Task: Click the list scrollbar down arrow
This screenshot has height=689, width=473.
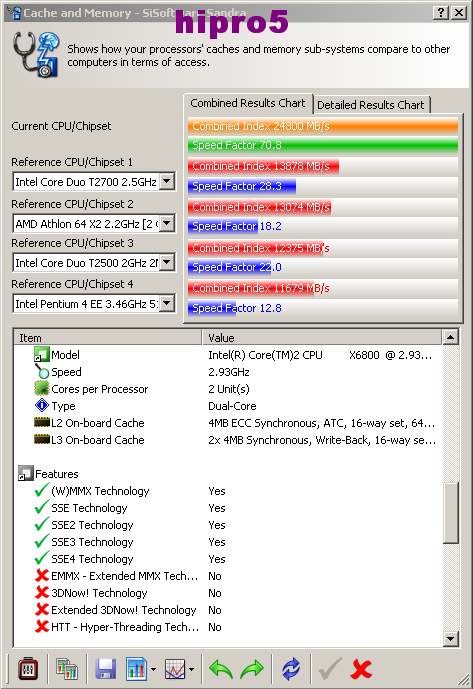Action: click(450, 638)
